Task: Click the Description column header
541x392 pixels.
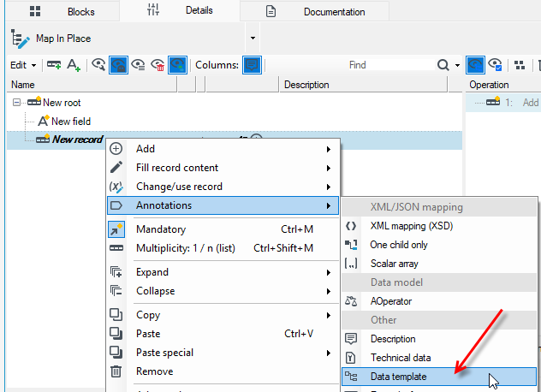Action: pos(363,85)
